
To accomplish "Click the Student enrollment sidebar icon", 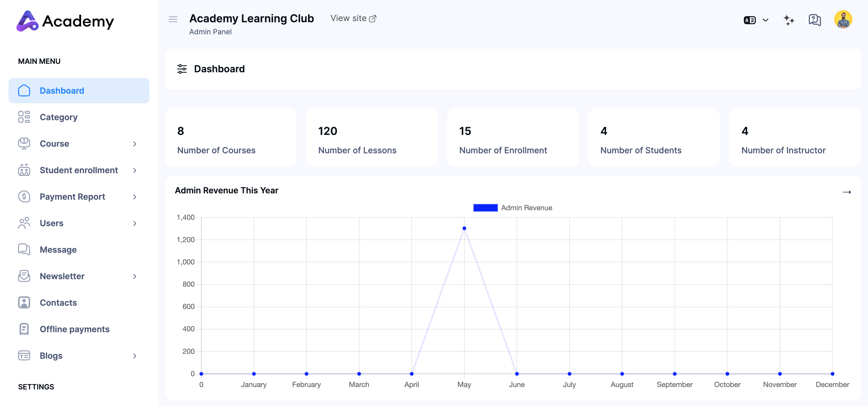I will pyautogui.click(x=24, y=170).
